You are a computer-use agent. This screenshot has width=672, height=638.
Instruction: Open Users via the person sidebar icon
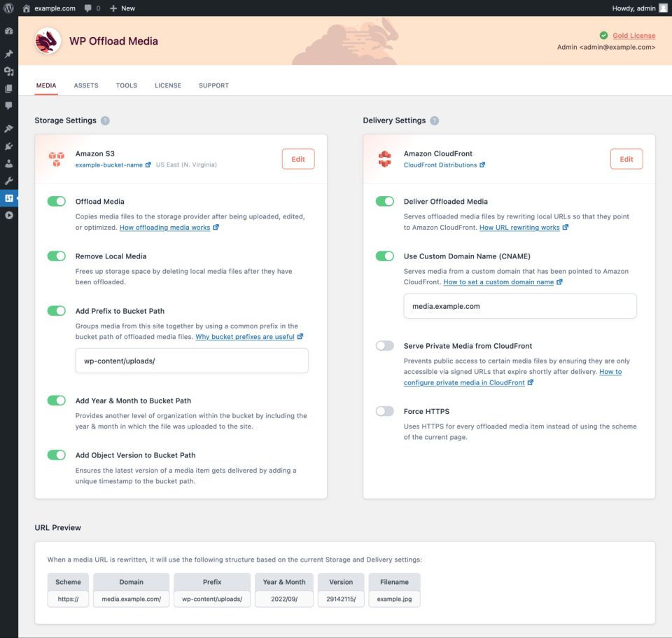click(x=8, y=164)
